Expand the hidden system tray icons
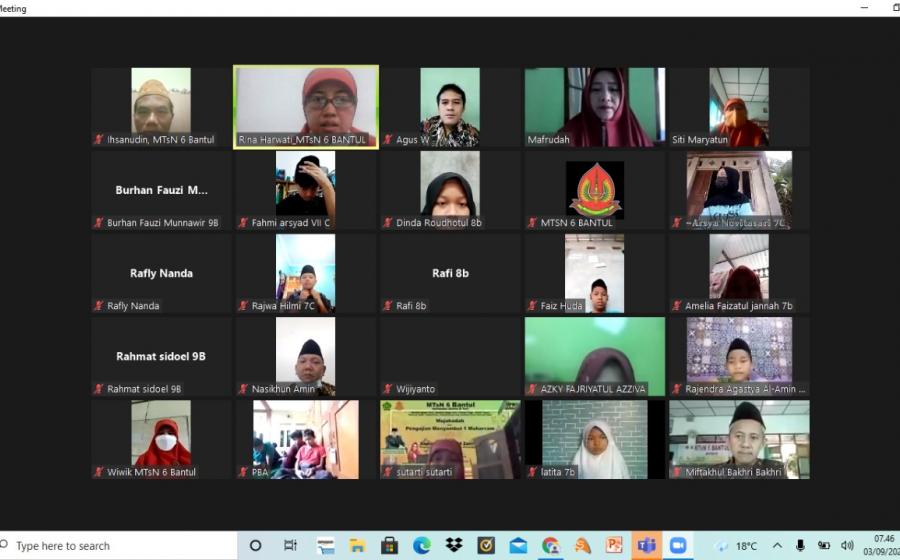 point(777,545)
